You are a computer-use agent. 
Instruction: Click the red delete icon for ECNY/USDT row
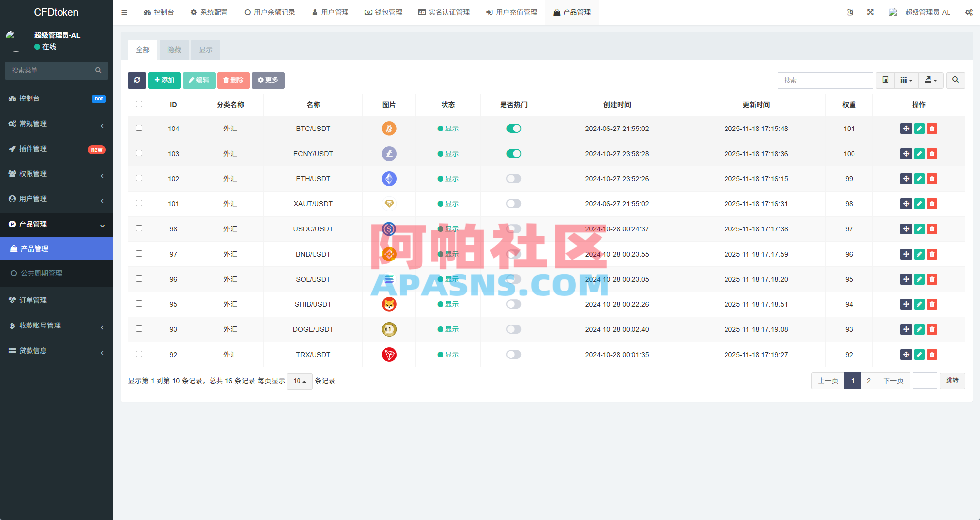tap(932, 154)
